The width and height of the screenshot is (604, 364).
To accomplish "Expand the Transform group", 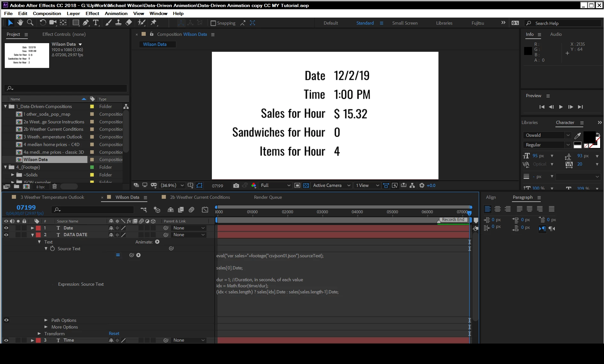I will tap(39, 333).
